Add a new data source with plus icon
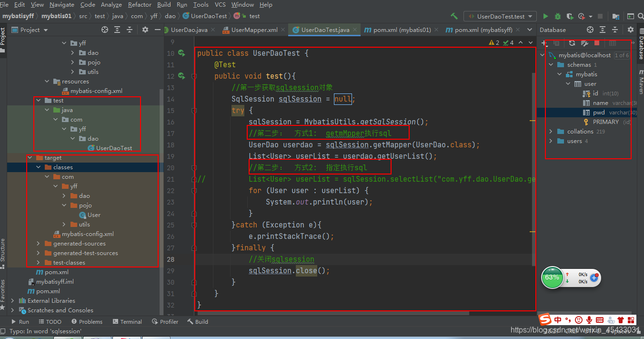644x339 pixels. 543,43
